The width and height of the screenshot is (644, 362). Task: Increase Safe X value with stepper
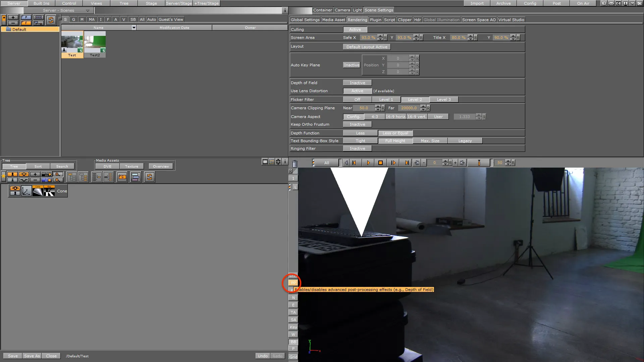[380, 36]
